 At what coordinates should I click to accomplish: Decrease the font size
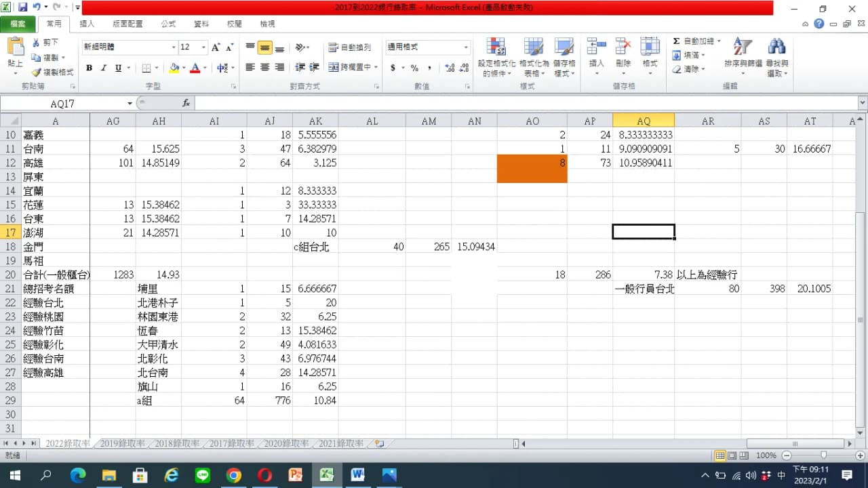230,47
